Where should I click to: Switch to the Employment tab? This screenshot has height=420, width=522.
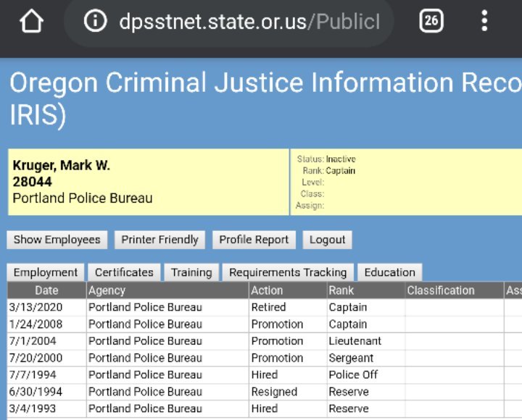coord(46,272)
